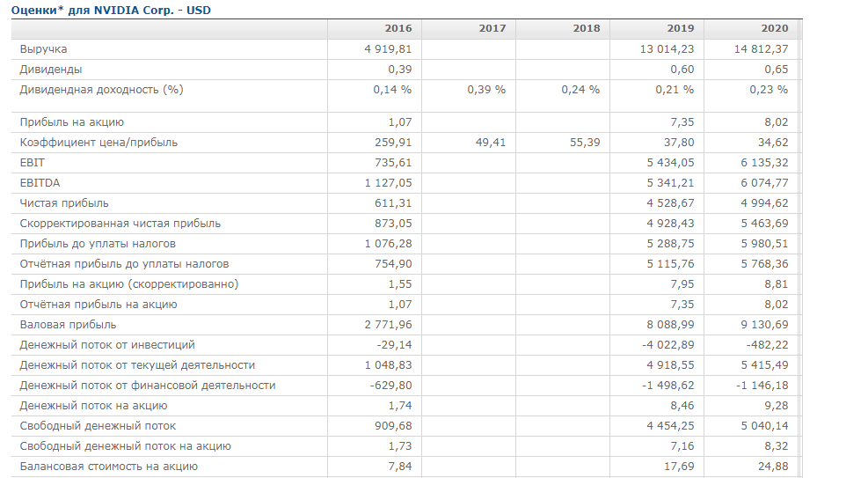Click 'Денежный поток от инвестиций' label
The width and height of the screenshot is (868, 478).
[106, 344]
